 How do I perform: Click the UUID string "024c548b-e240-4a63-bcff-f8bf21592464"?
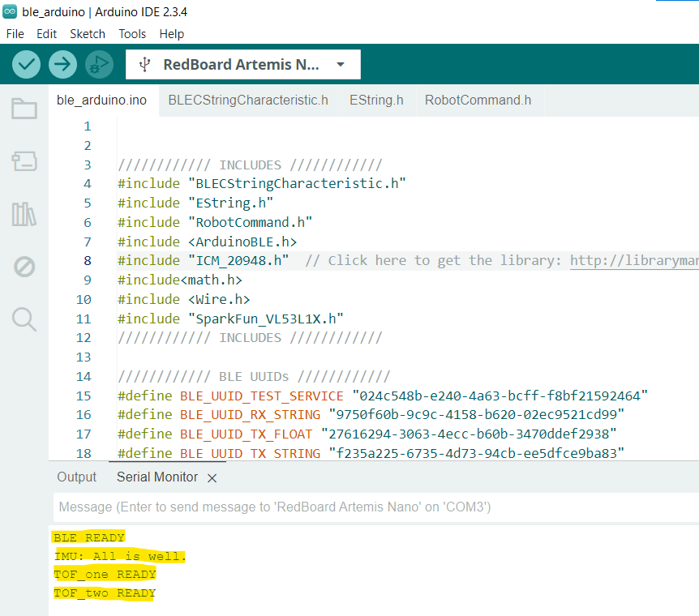pyautogui.click(x=500, y=396)
